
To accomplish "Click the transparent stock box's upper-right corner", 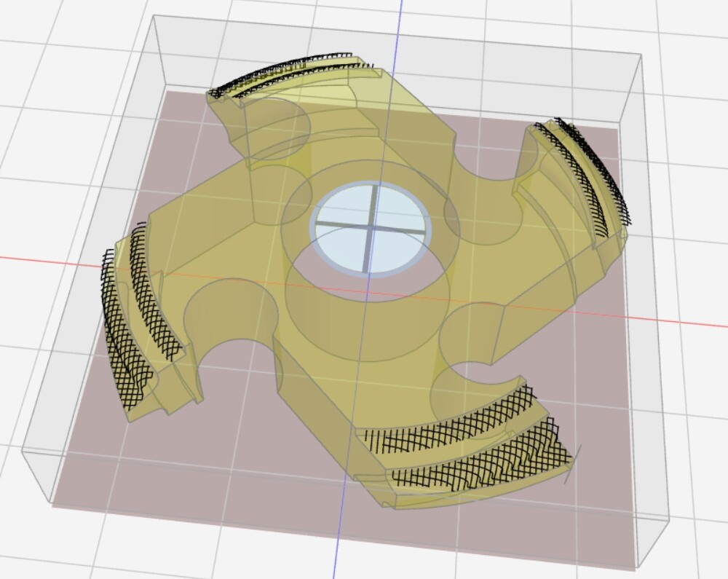I will coord(641,58).
